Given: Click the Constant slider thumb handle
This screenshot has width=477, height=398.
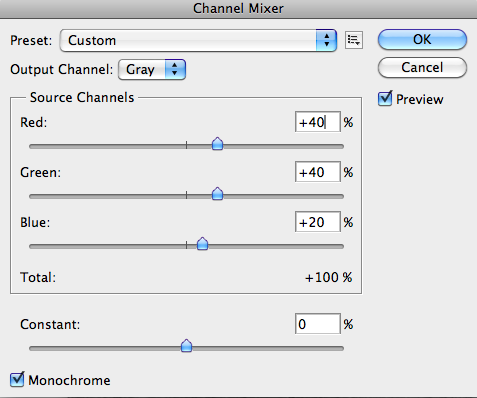Looking at the screenshot, I should click(x=186, y=346).
